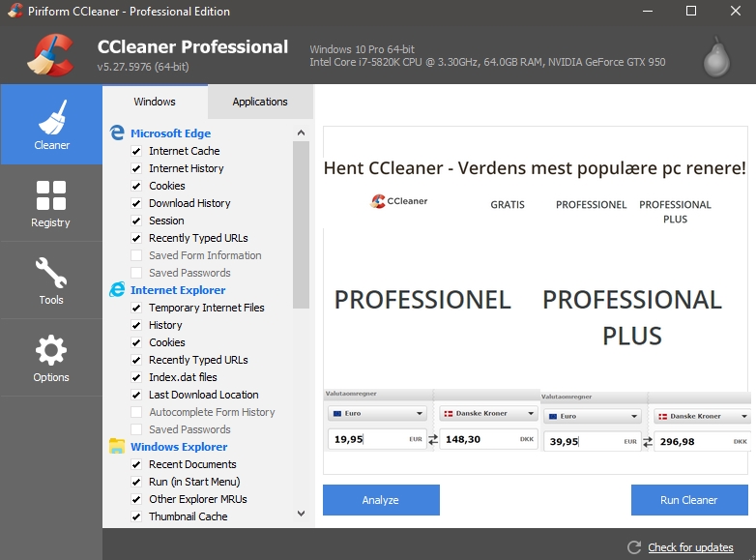Viewport: 756px width, 560px height.
Task: Click the Analyze button
Action: tap(381, 500)
